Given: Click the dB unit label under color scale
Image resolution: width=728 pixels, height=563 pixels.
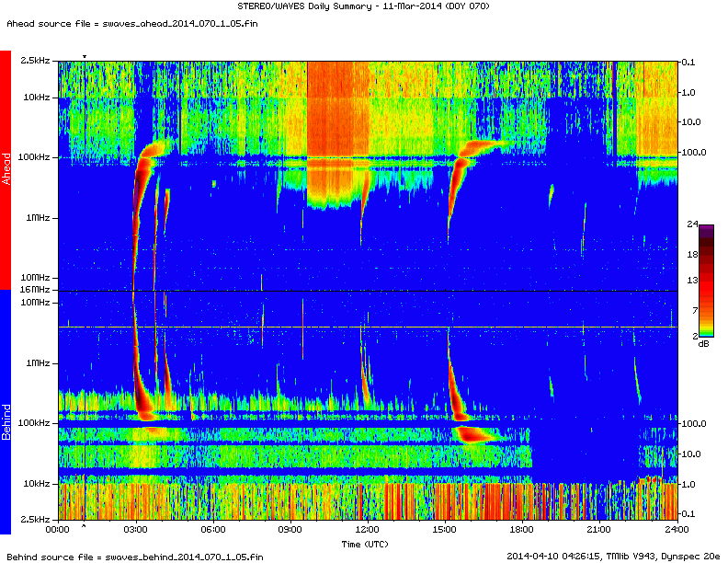Looking at the screenshot, I should (x=703, y=344).
